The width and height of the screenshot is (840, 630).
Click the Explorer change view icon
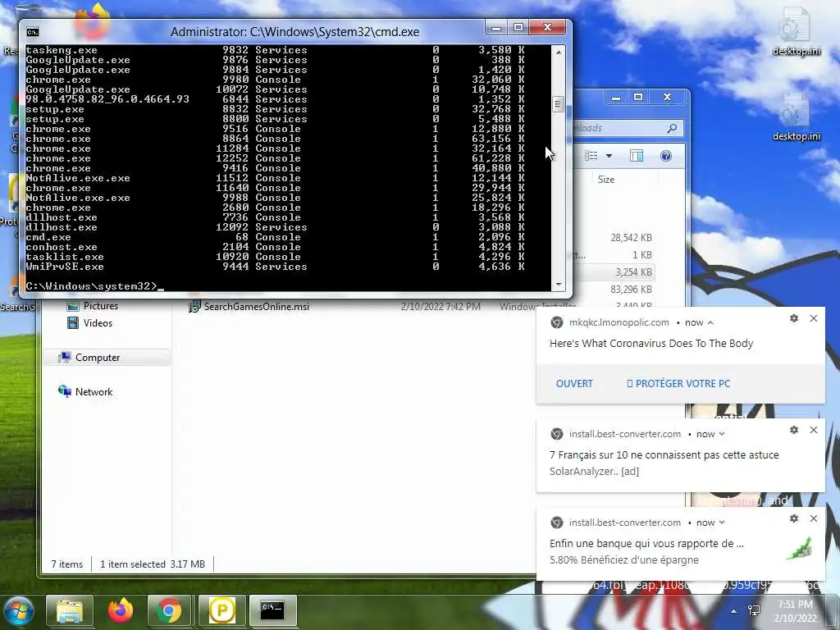pos(591,156)
